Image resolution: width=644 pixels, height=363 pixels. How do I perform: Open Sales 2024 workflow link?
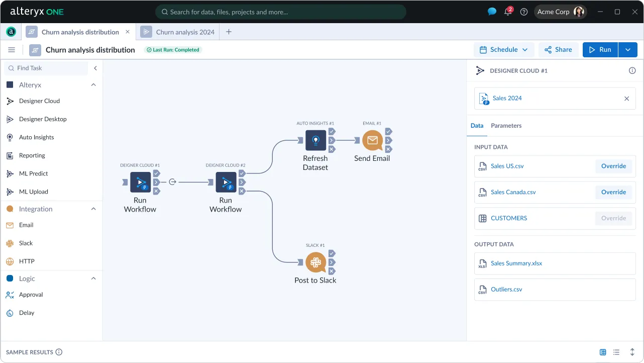click(507, 98)
